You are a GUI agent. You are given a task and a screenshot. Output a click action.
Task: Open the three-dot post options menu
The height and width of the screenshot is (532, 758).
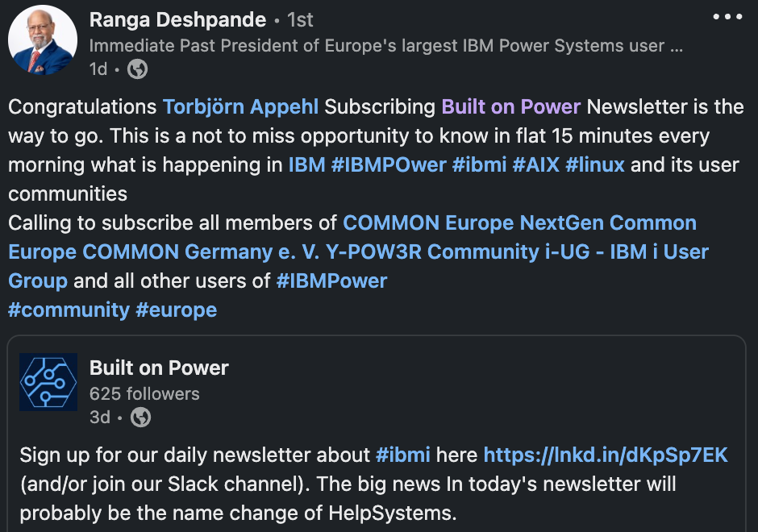[727, 17]
